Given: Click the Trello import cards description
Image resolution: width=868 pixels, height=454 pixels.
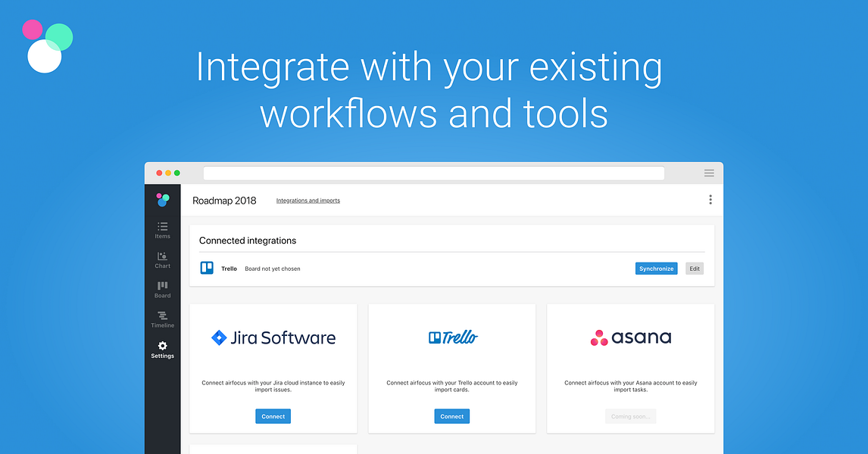Looking at the screenshot, I should tap(451, 386).
